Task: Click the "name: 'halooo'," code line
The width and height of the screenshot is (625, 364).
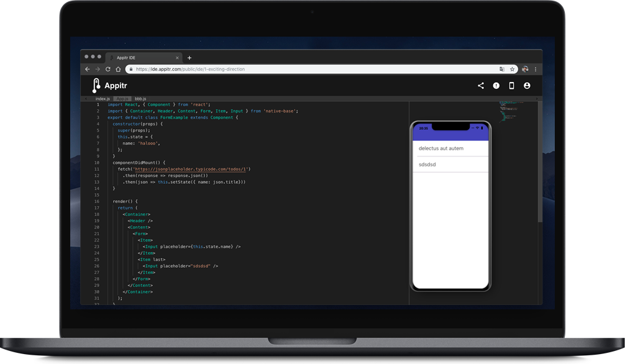Action: click(141, 143)
